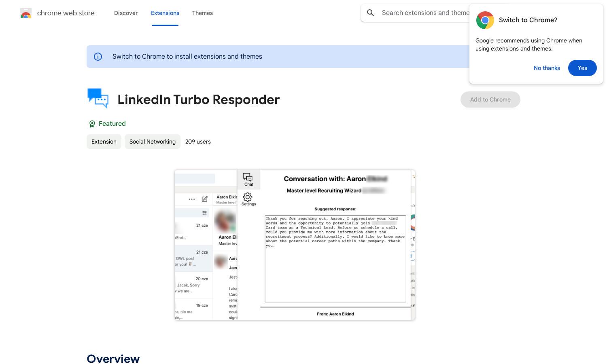Click the From: Aaron Elkind text
607x364 pixels.
(335, 314)
